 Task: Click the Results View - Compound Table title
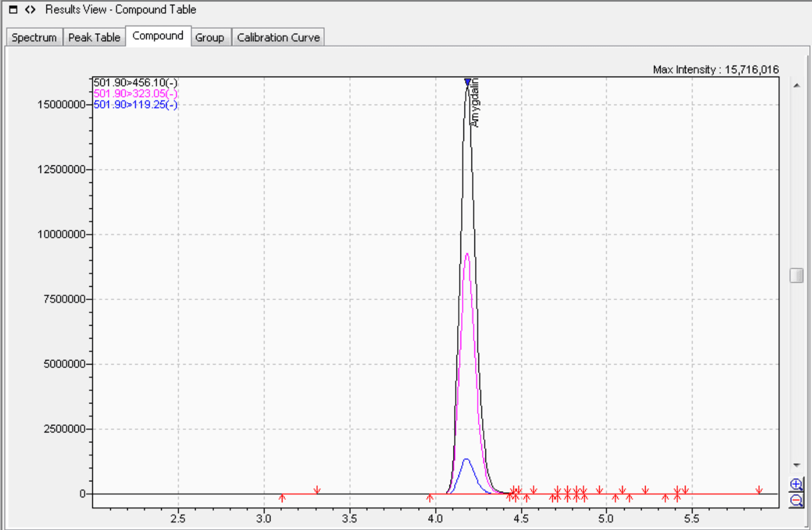pyautogui.click(x=121, y=10)
